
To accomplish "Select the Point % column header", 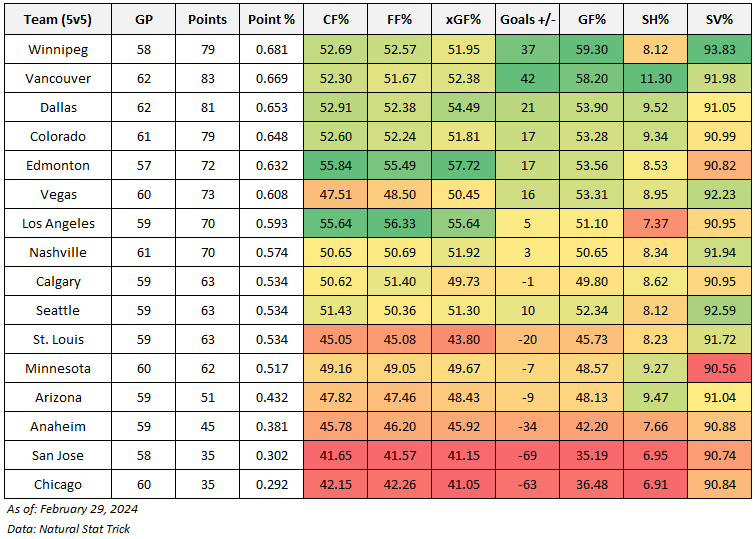I will click(x=270, y=19).
